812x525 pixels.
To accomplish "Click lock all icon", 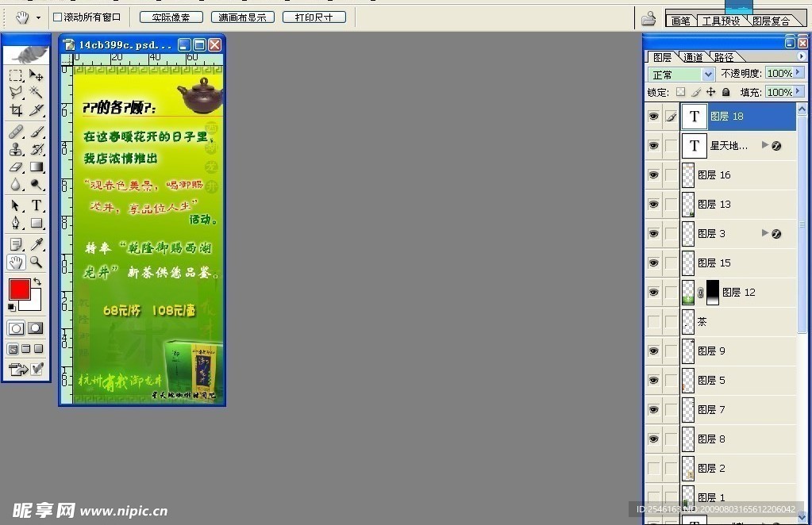I will coord(726,92).
